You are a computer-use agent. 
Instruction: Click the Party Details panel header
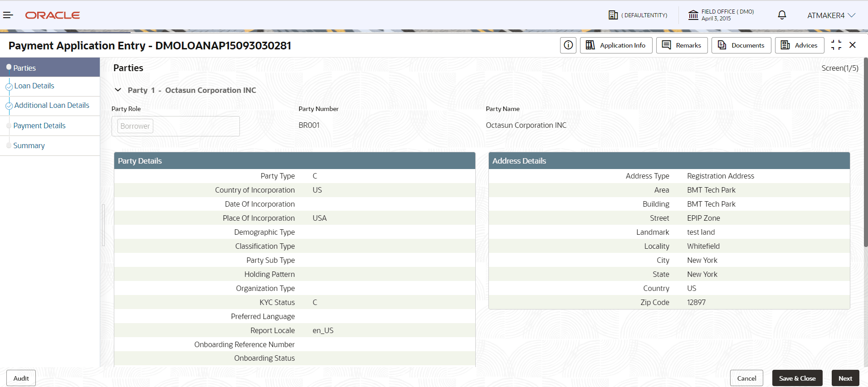click(x=295, y=161)
